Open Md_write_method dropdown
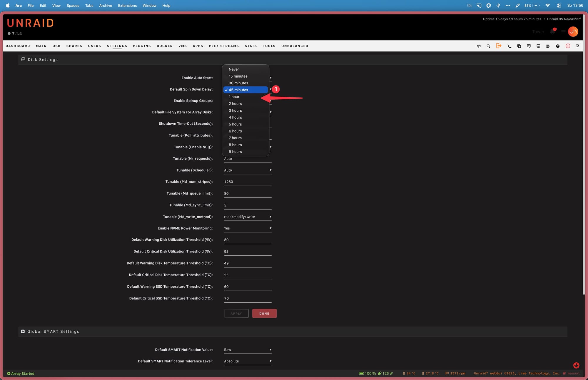The image size is (588, 380). [247, 217]
